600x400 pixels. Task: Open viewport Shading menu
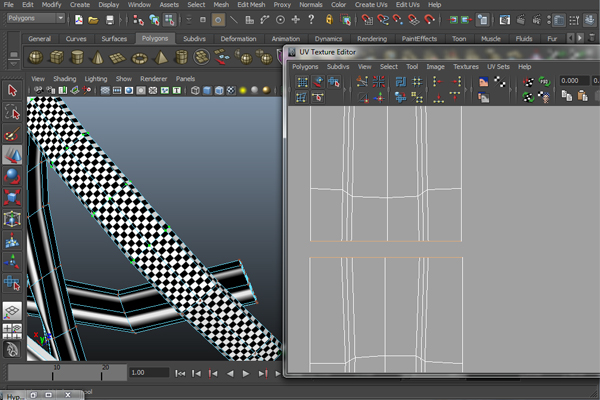pyautogui.click(x=65, y=78)
